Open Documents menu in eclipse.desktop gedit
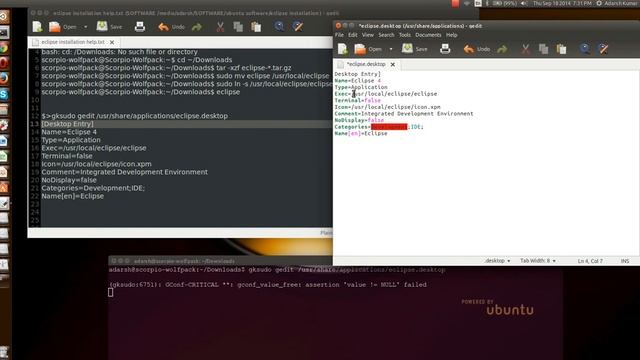 point(428,35)
